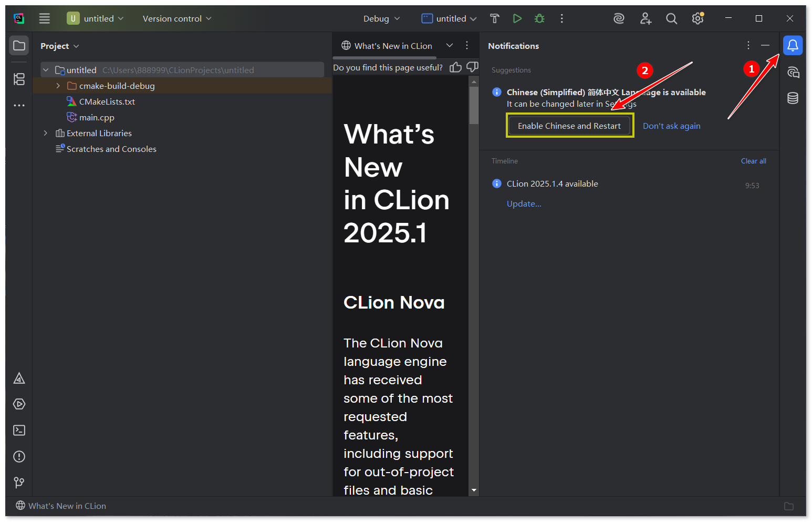This screenshot has width=812, height=522.
Task: Select cmake-build-debug folder row
Action: (x=182, y=86)
